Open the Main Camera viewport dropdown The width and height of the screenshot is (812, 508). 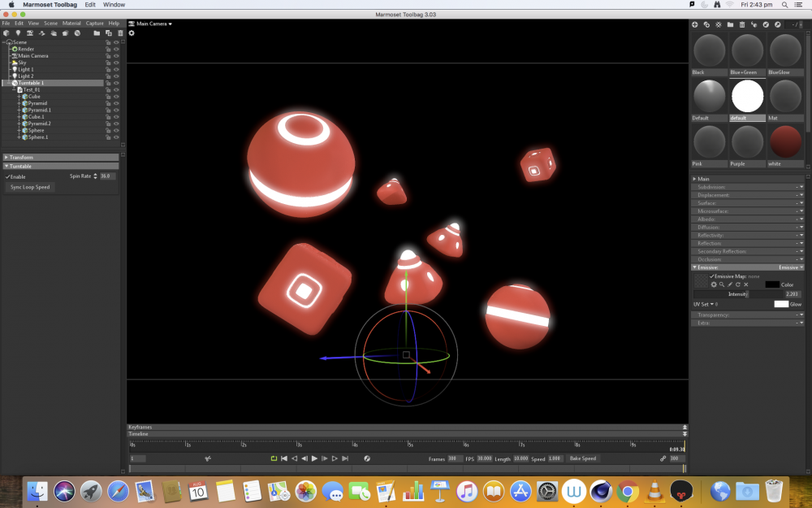tap(153, 24)
